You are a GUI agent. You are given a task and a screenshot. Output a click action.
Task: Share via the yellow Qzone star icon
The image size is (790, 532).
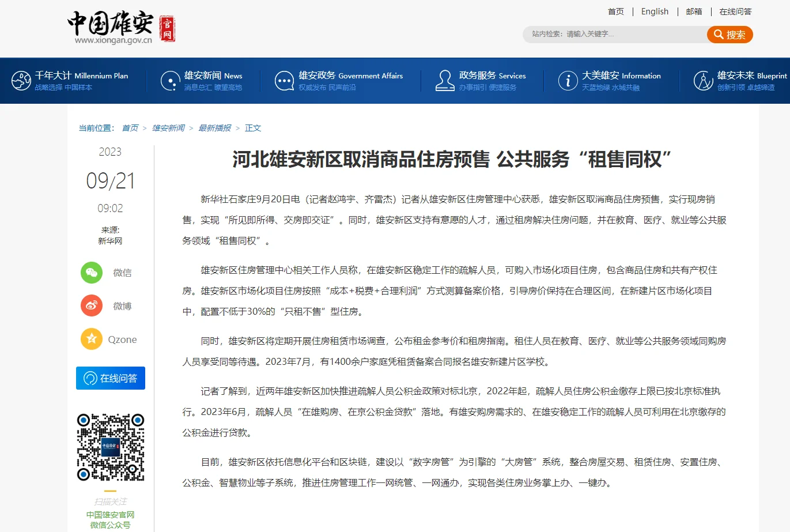coord(92,339)
